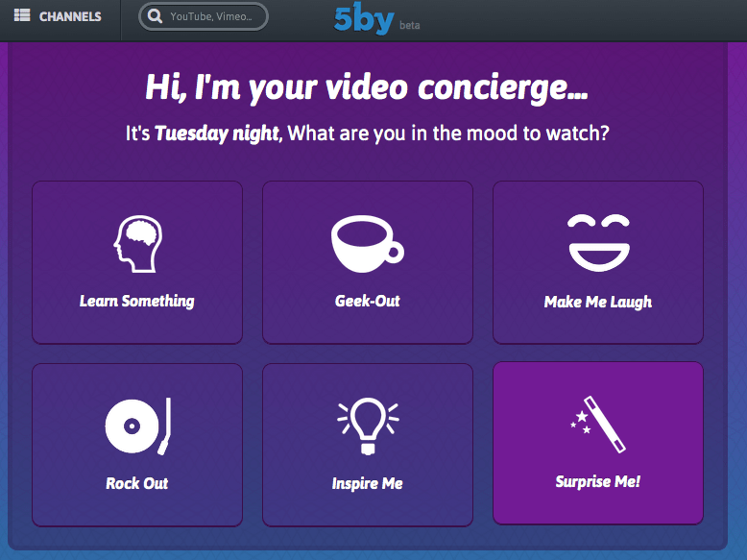Click the 5by beta logo
The width and height of the screenshot is (747, 560).
point(376,19)
